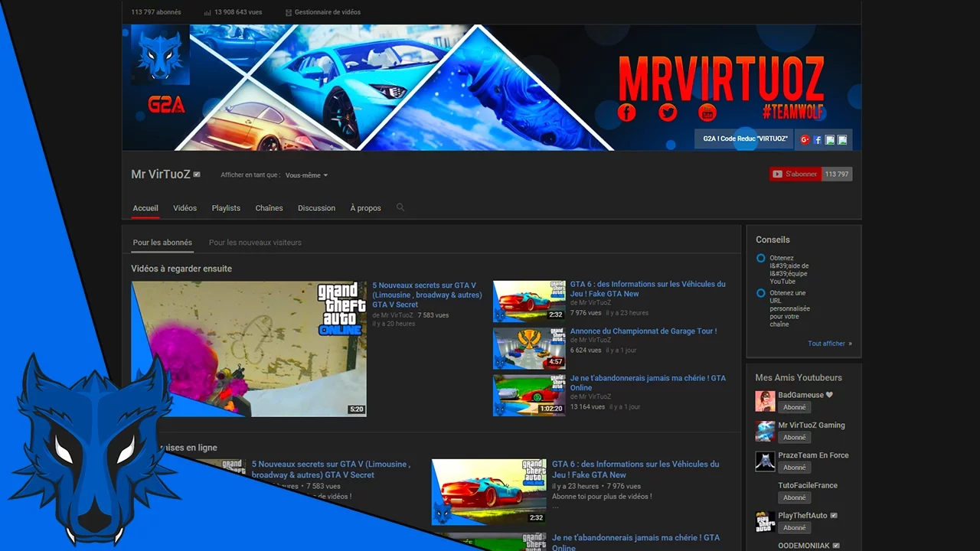Open 'Je ne t'abandonnerais jamais ma chérie' watch-next link
980x551 pixels.
click(x=648, y=383)
